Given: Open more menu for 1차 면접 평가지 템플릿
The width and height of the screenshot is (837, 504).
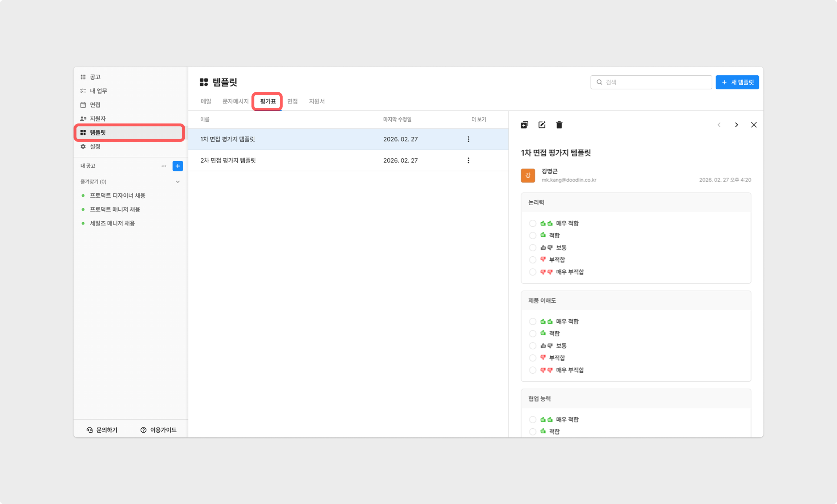Looking at the screenshot, I should [x=468, y=139].
